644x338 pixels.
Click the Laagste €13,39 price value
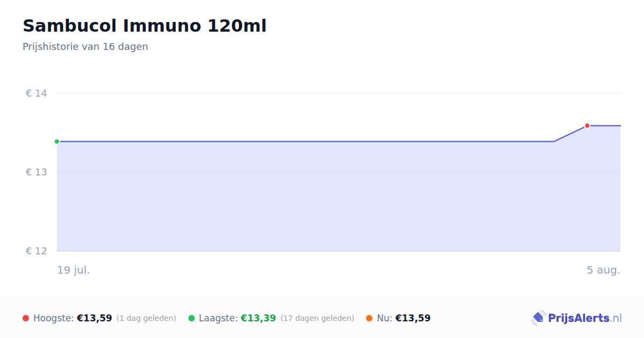[258, 318]
